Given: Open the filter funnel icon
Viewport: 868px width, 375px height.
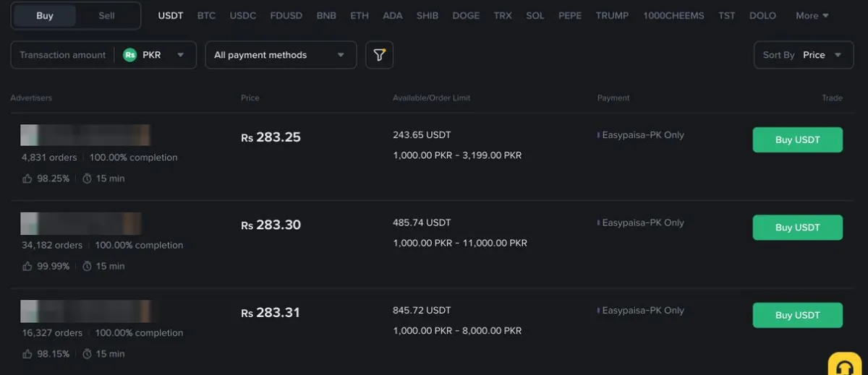Looking at the screenshot, I should tap(380, 55).
